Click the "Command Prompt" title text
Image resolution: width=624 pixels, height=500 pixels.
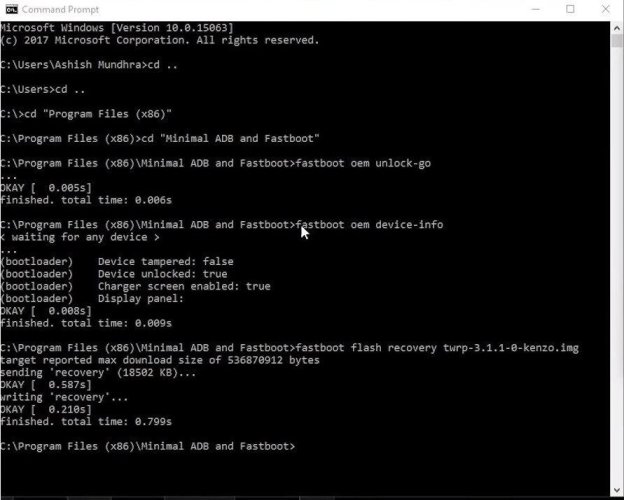pyautogui.click(x=60, y=10)
